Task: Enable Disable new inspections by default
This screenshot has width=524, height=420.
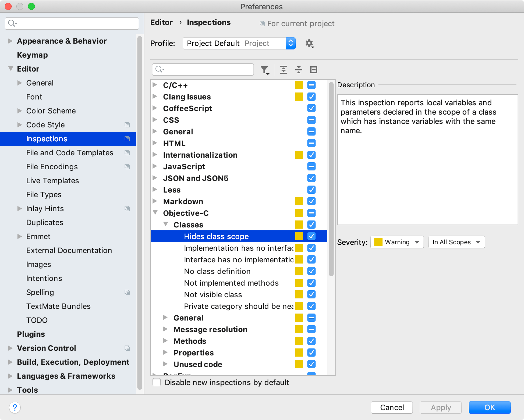Action: [157, 382]
